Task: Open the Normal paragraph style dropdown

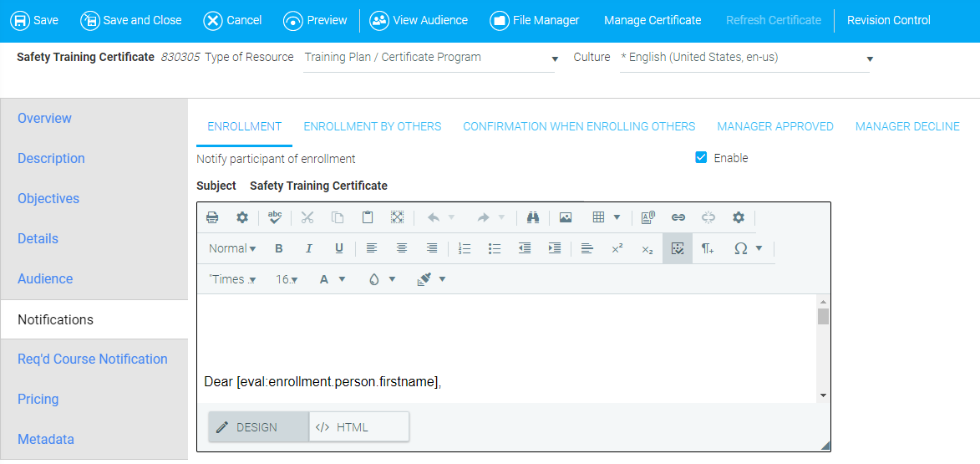Action: [232, 248]
